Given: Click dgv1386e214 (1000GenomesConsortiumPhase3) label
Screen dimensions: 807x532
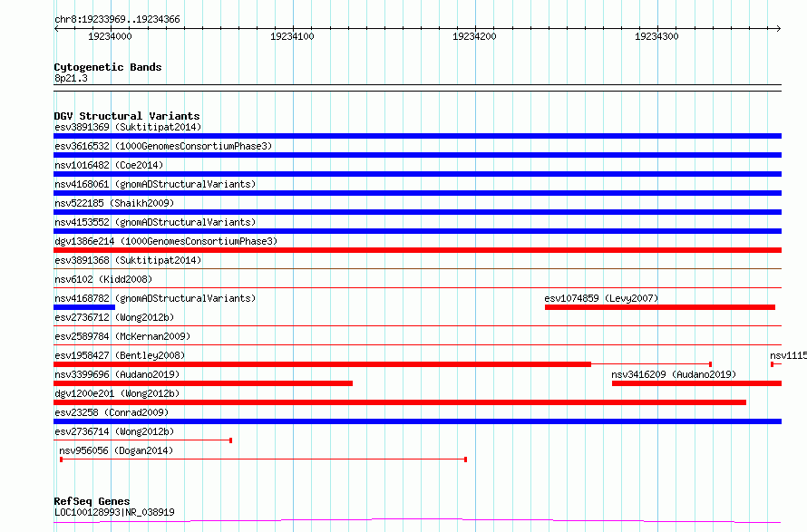Looking at the screenshot, I should [166, 241].
